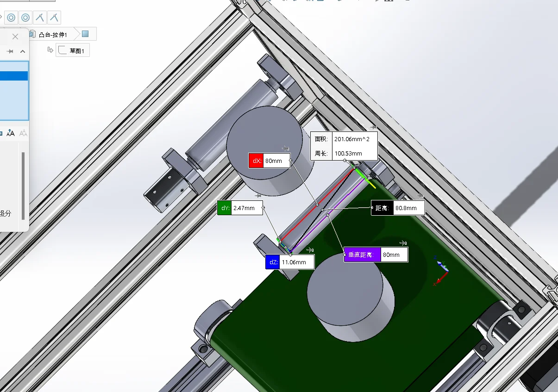558x392 pixels.
Task: Collapse the measure panel with the chevron
Action: (22, 51)
